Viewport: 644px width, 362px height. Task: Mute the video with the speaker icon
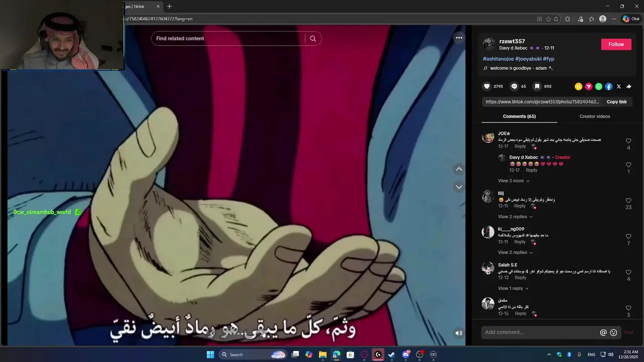458,333
